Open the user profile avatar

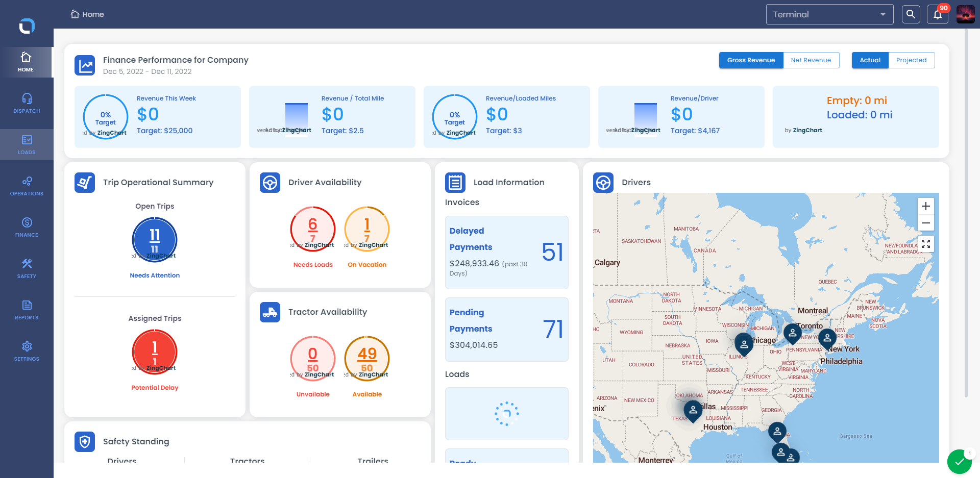965,14
